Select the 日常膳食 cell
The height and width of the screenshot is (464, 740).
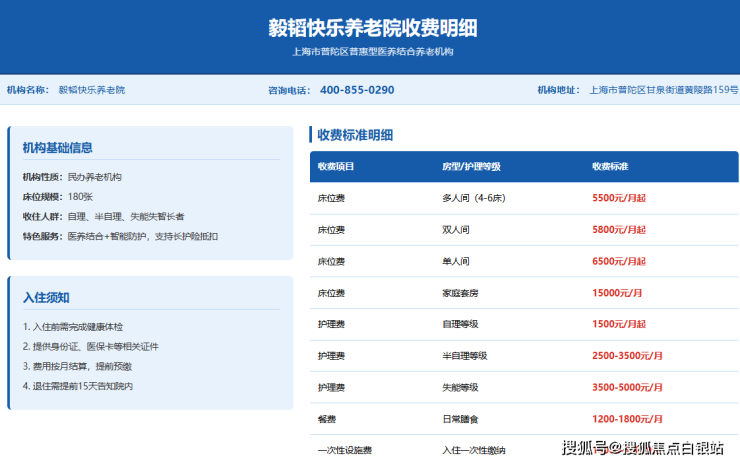pyautogui.click(x=460, y=419)
